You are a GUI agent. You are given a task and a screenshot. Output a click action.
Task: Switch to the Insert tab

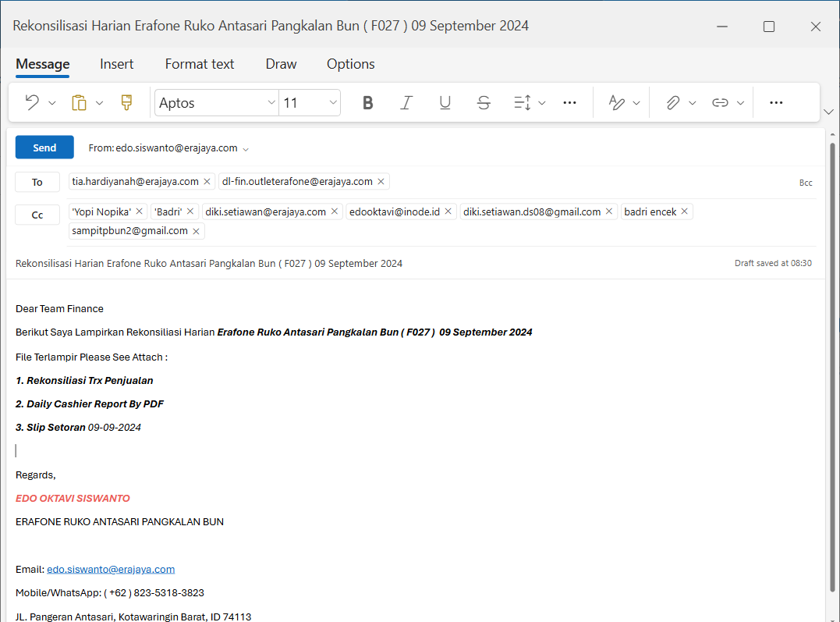[x=116, y=64]
